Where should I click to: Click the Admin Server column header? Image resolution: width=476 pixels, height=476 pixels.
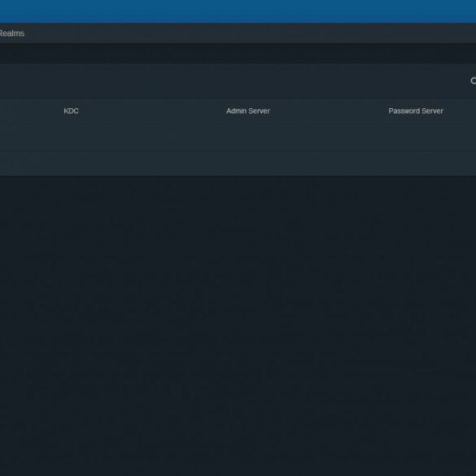point(248,111)
